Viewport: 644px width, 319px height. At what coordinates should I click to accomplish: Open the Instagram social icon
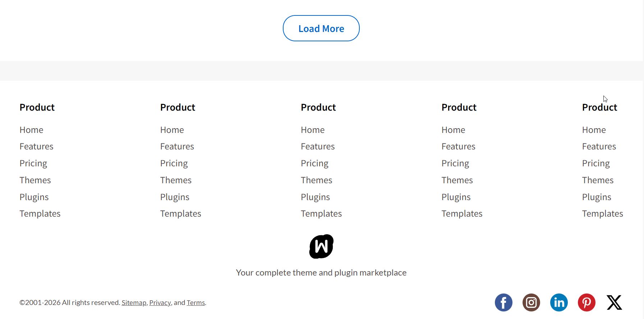coord(531,302)
